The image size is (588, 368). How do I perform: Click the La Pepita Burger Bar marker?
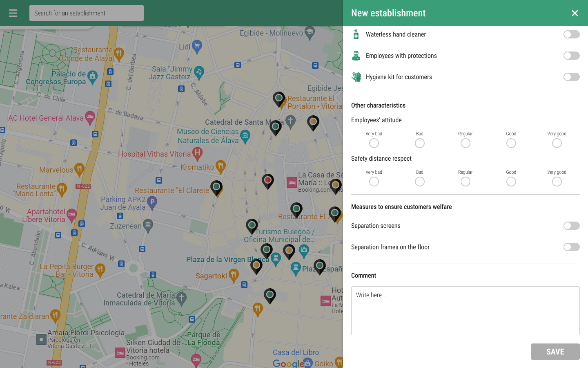tap(100, 270)
